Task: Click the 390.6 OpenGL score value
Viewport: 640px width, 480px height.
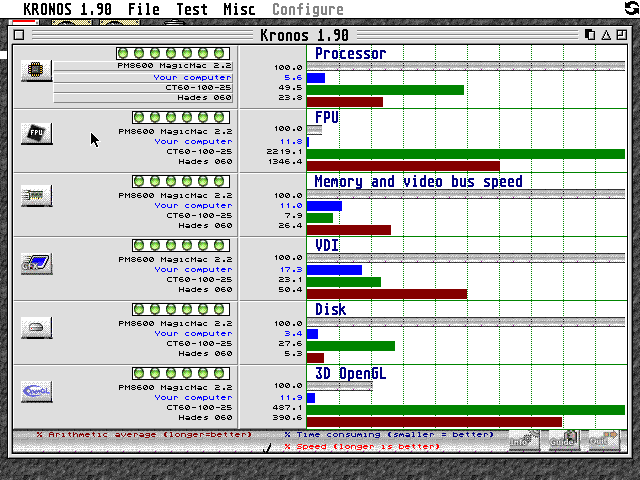Action: pyautogui.click(x=287, y=418)
